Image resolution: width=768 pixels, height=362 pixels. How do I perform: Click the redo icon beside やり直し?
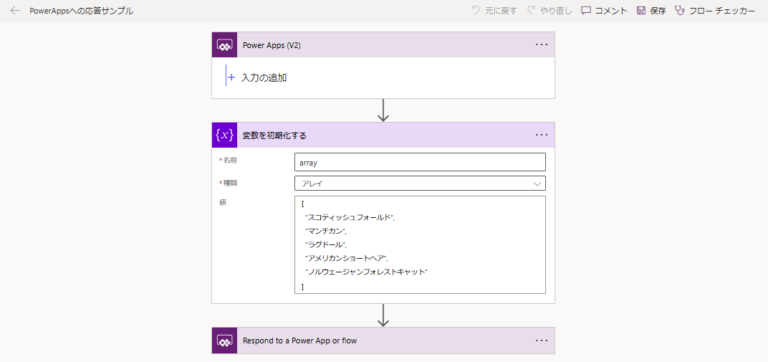[x=531, y=11]
